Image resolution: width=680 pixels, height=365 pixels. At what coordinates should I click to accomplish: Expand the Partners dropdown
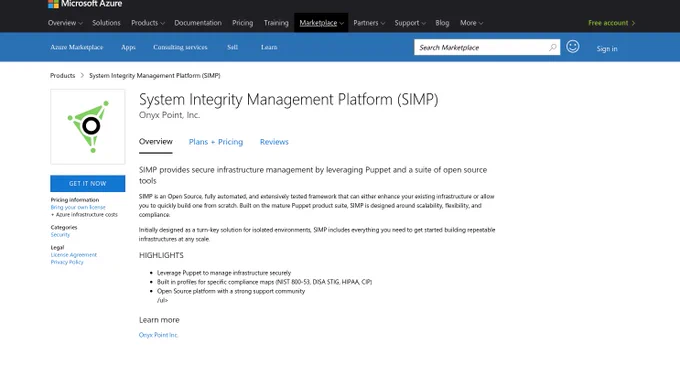[369, 23]
